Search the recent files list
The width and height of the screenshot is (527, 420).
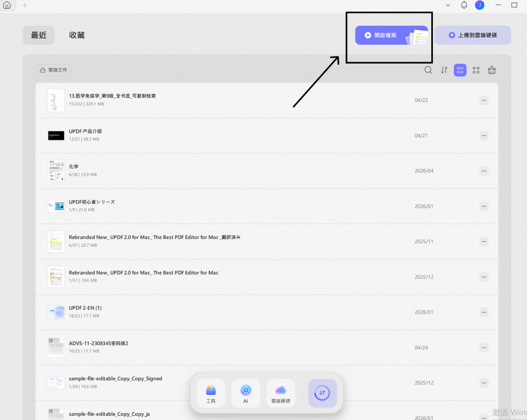click(x=428, y=70)
